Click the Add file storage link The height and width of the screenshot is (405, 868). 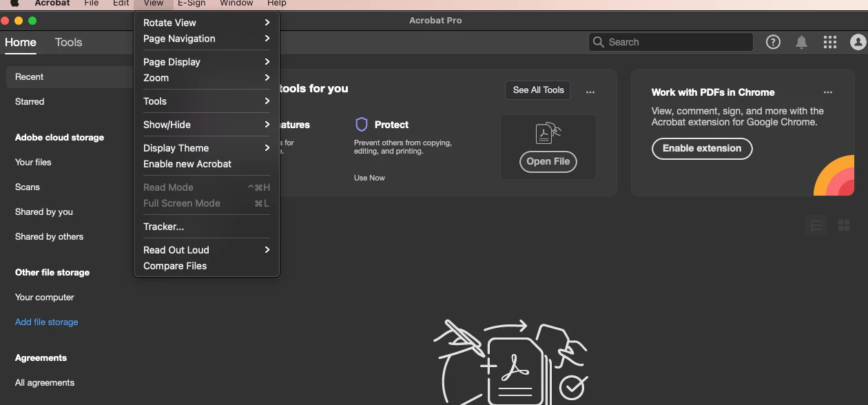coord(46,322)
